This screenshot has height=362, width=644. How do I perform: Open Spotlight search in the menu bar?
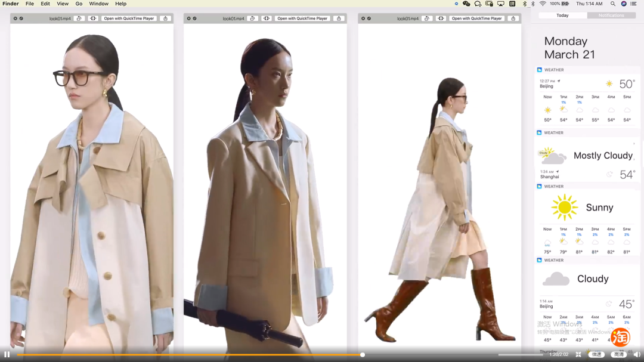[x=612, y=4]
